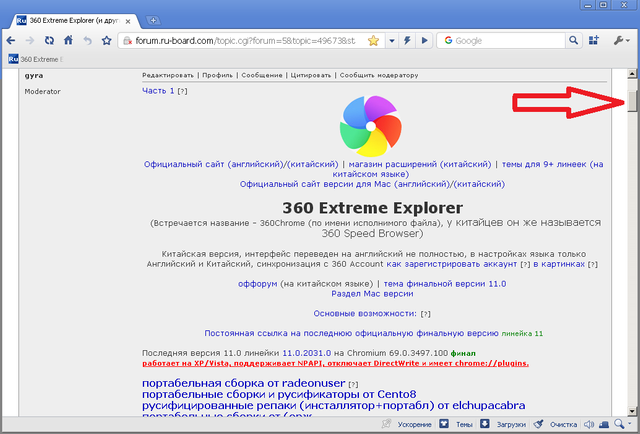
Task: Open the wrench settings menu
Action: click(622, 40)
